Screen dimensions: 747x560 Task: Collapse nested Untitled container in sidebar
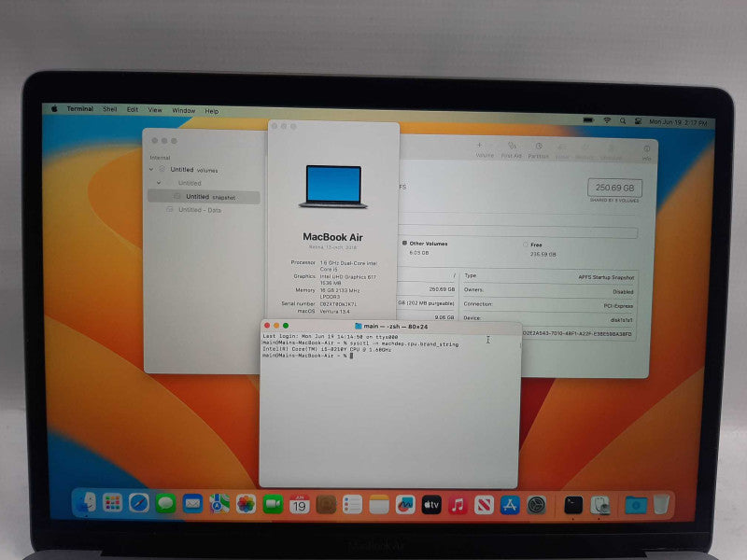point(159,182)
